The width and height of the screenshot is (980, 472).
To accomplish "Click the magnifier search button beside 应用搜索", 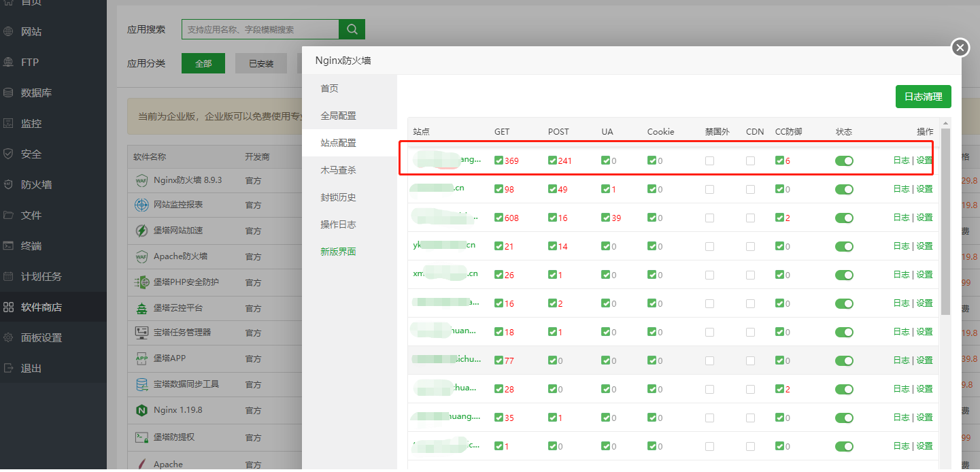I will point(352,29).
